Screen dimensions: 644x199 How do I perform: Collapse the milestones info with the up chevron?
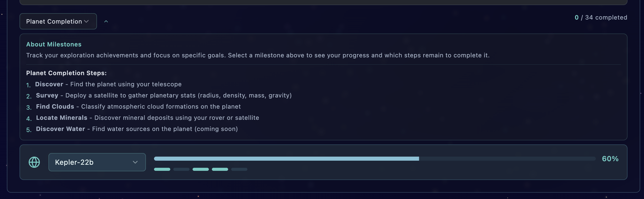[106, 22]
